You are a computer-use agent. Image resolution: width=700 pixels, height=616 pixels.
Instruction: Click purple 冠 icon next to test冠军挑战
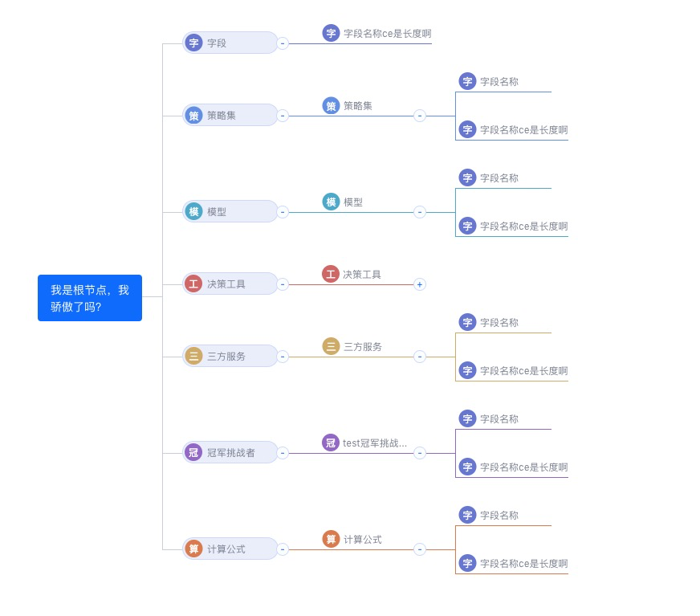point(331,443)
